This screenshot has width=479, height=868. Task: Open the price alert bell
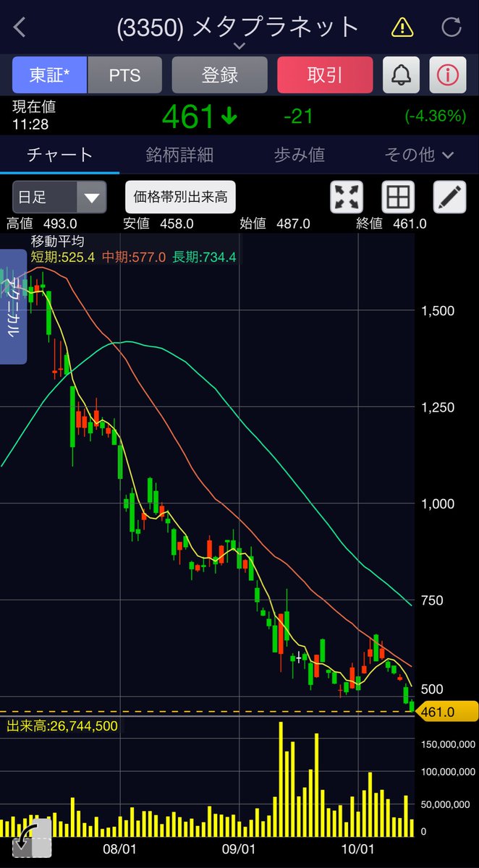(400, 75)
